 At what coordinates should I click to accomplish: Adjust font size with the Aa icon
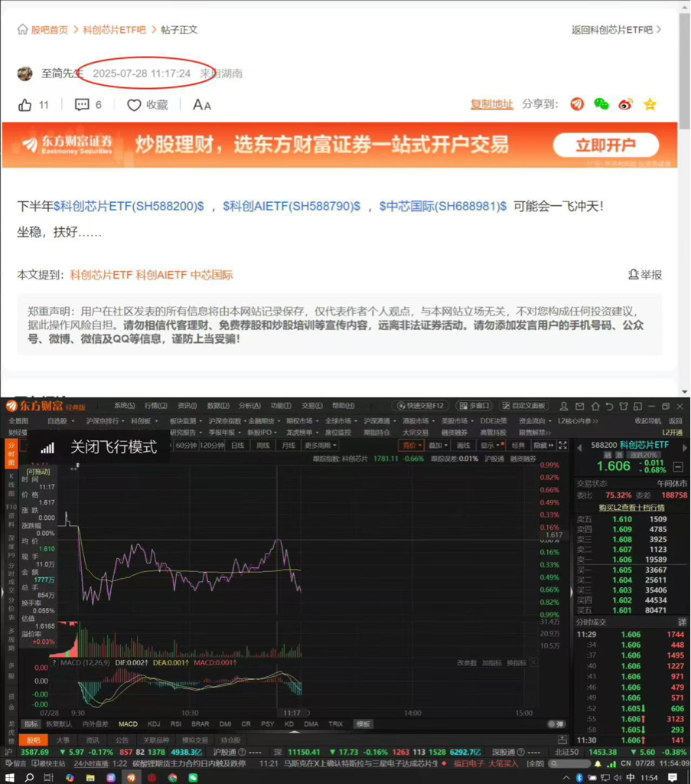(x=202, y=105)
